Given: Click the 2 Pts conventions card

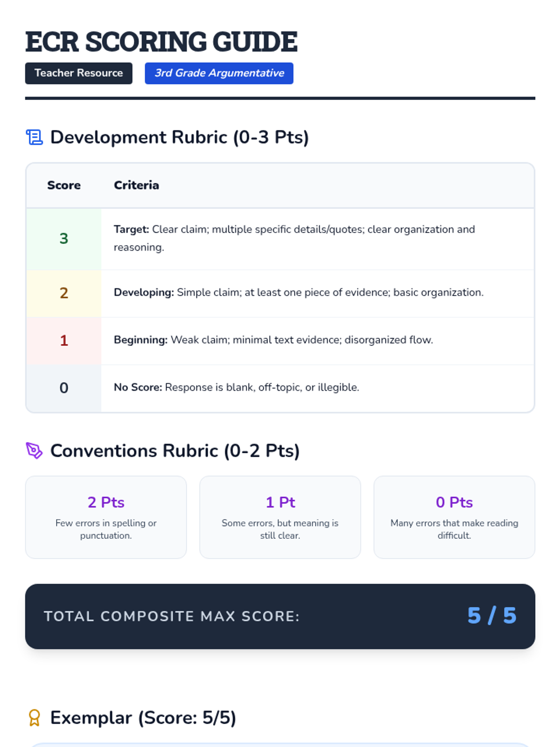Looking at the screenshot, I should 106,517.
